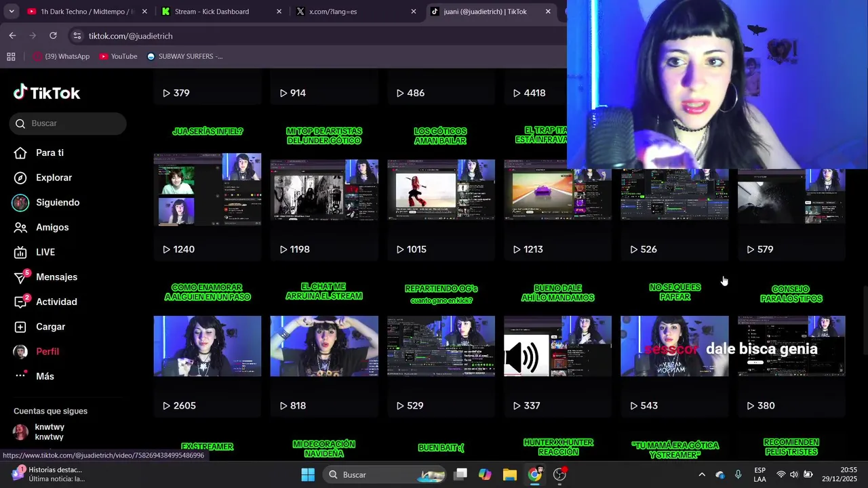The height and width of the screenshot is (488, 868).
Task: Open SUBWAY SURFERS bookmark
Action: pos(184,56)
